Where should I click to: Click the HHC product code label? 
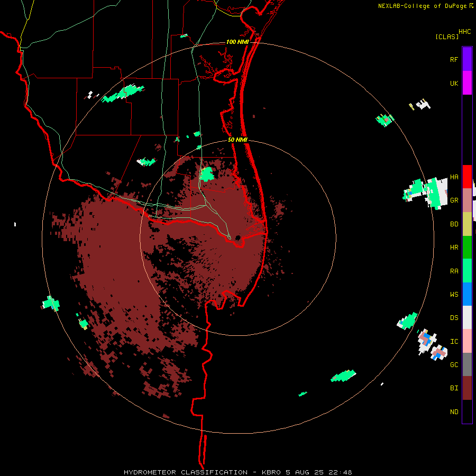464,32
